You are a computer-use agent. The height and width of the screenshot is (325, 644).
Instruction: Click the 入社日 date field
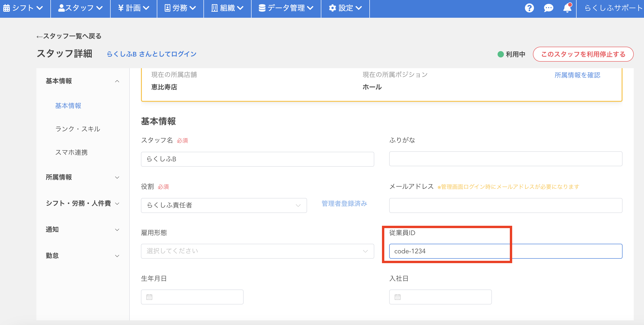coord(440,297)
